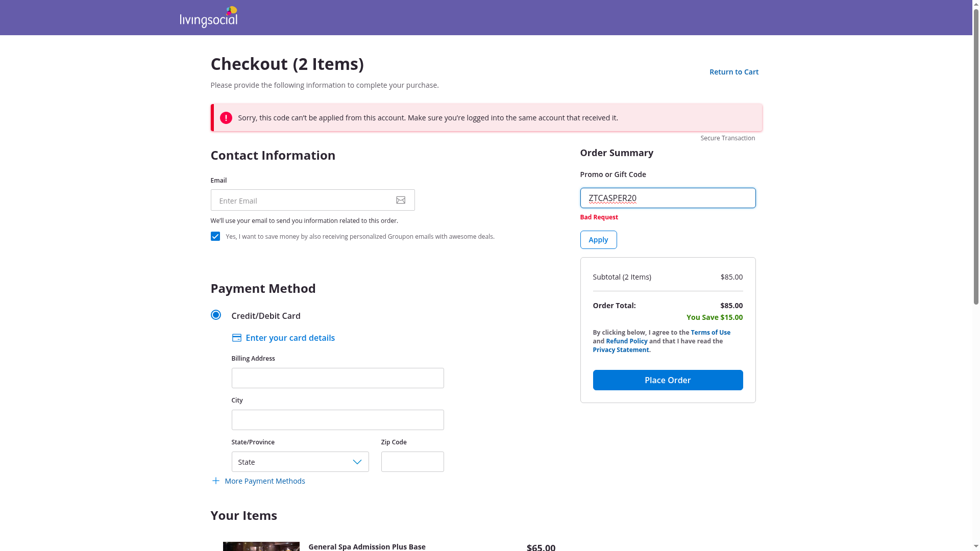Open the Terms of Use link
The height and width of the screenshot is (551, 980).
(x=710, y=332)
